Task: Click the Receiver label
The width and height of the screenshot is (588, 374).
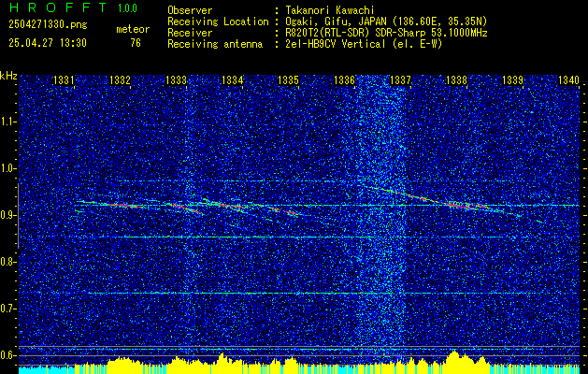Action: [x=190, y=33]
